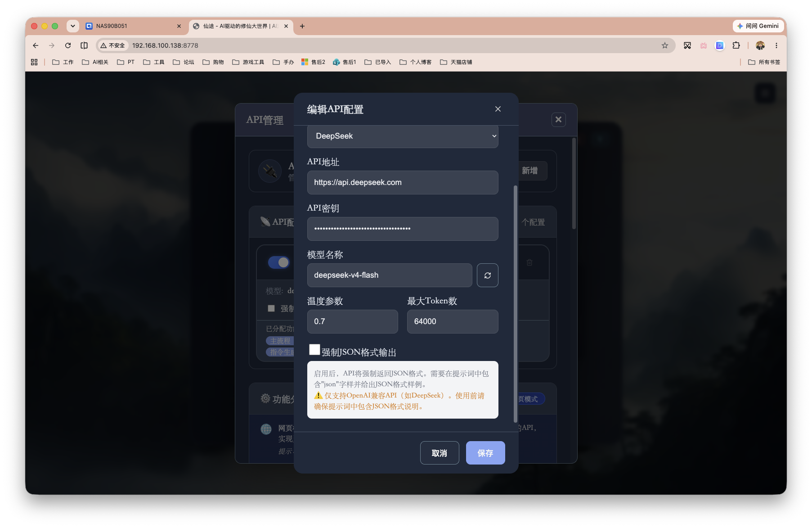Open Chrome three-dot menu
Image resolution: width=812 pixels, height=528 pixels.
click(776, 45)
